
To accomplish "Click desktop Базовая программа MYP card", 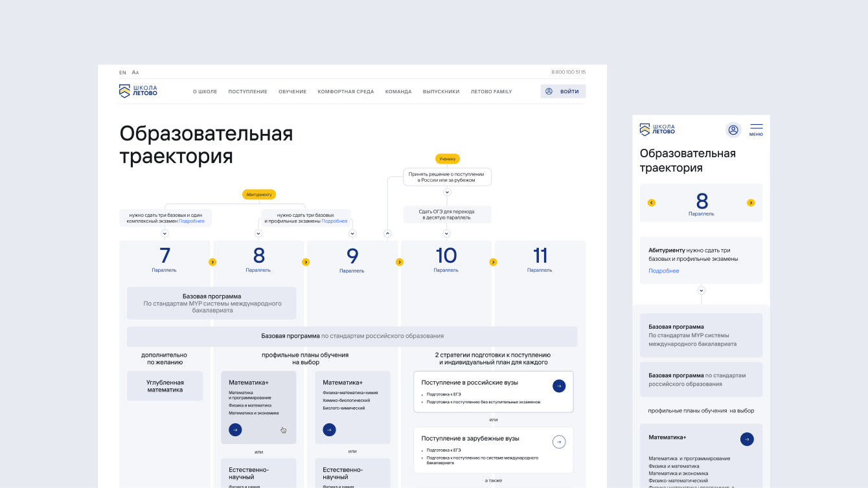I will point(212,303).
